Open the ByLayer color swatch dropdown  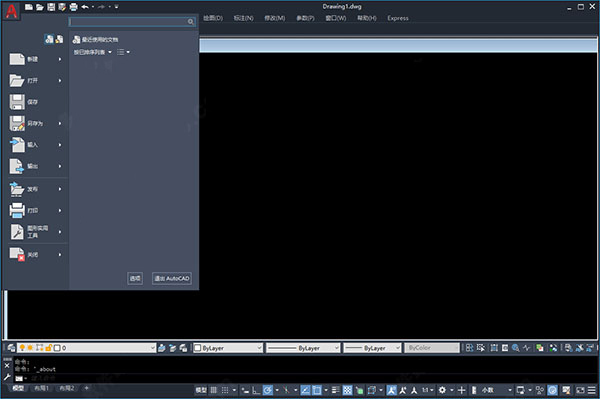(x=228, y=348)
